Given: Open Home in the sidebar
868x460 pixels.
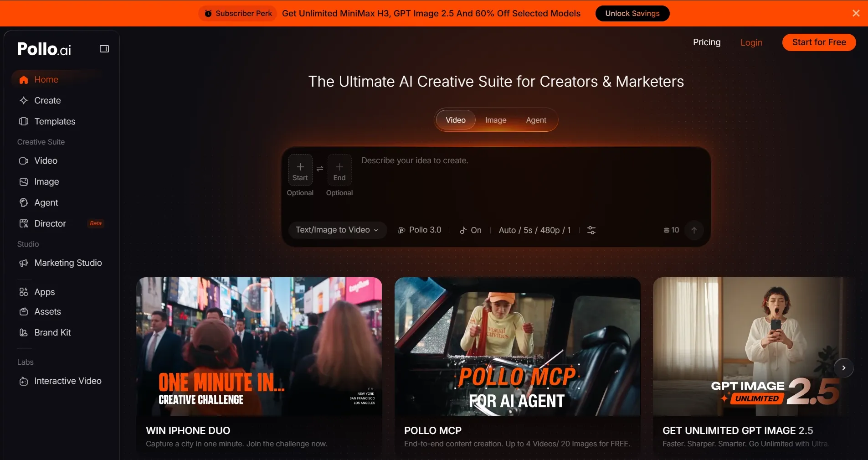Looking at the screenshot, I should pos(62,79).
